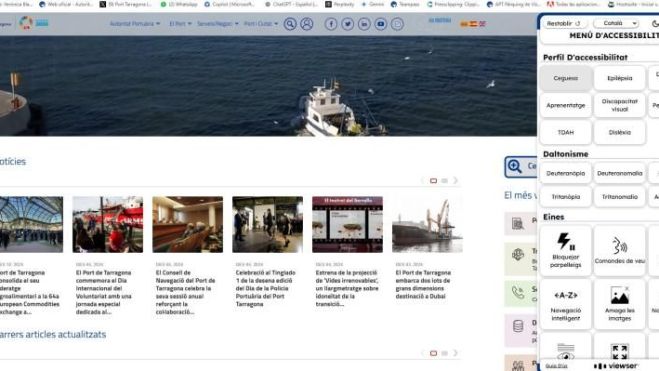Expand the Català language dropdown

[x=617, y=23]
